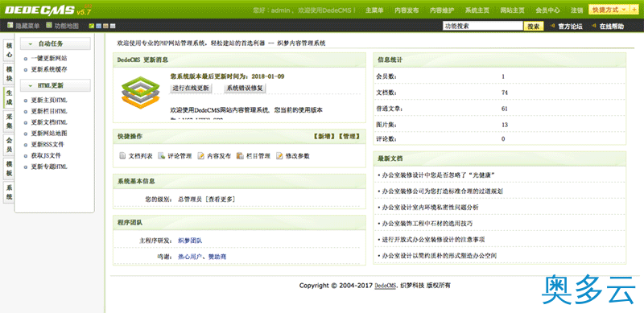Switch to the 模块 side tab

click(x=9, y=73)
